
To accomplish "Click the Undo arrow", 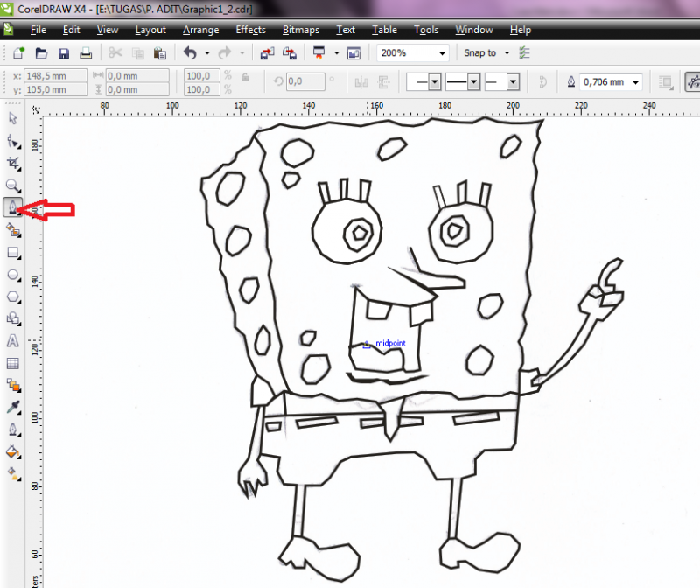I will (190, 53).
